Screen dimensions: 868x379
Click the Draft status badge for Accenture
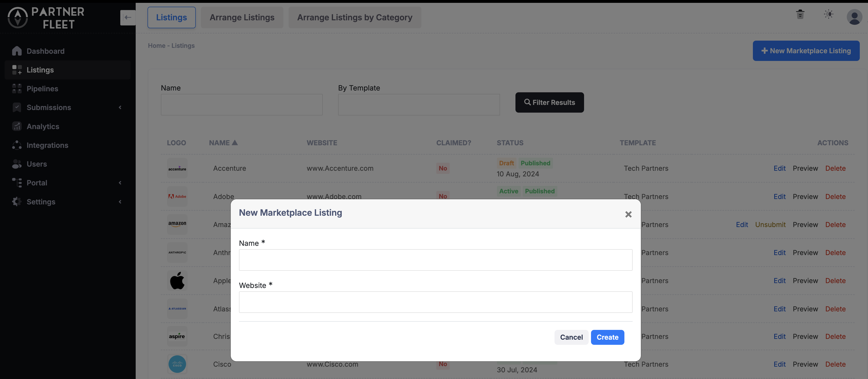click(506, 163)
